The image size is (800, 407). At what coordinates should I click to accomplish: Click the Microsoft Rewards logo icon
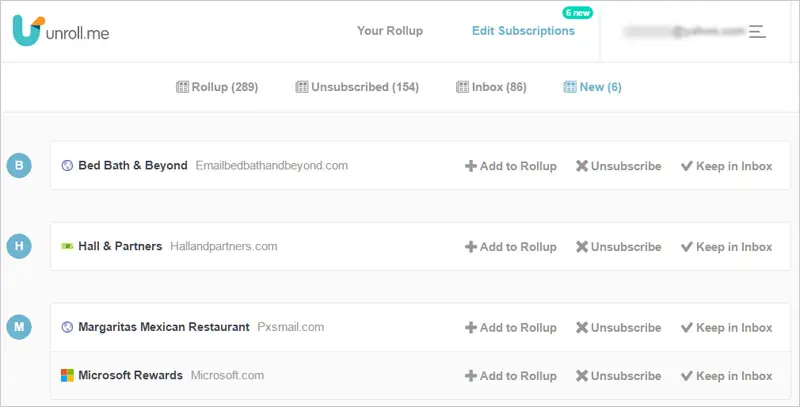(x=67, y=375)
